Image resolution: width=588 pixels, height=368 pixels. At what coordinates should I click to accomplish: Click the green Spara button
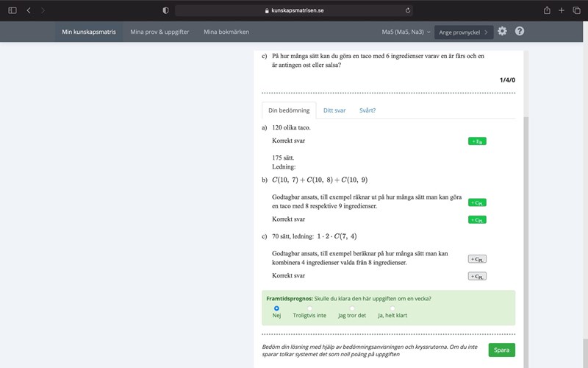[501, 350]
